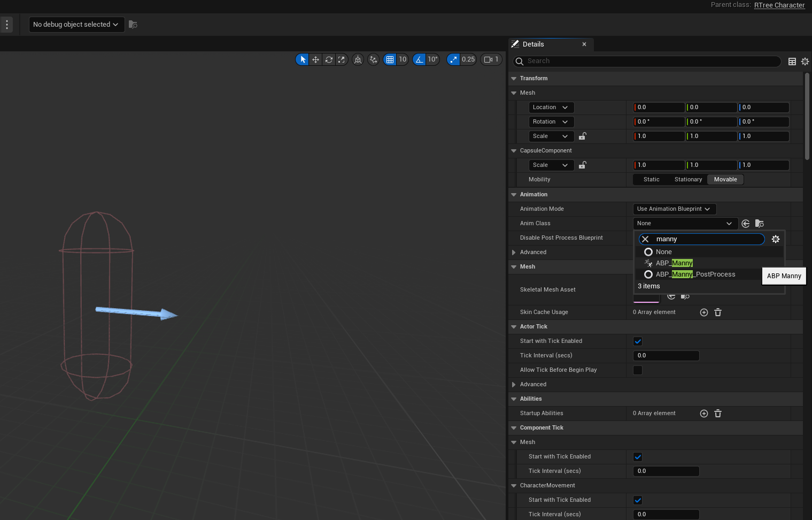Activate the Rotate tool

329,59
